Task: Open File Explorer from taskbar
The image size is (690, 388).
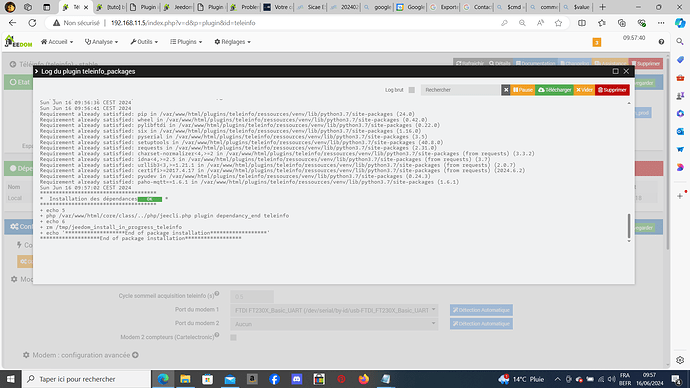Action: pos(185,379)
